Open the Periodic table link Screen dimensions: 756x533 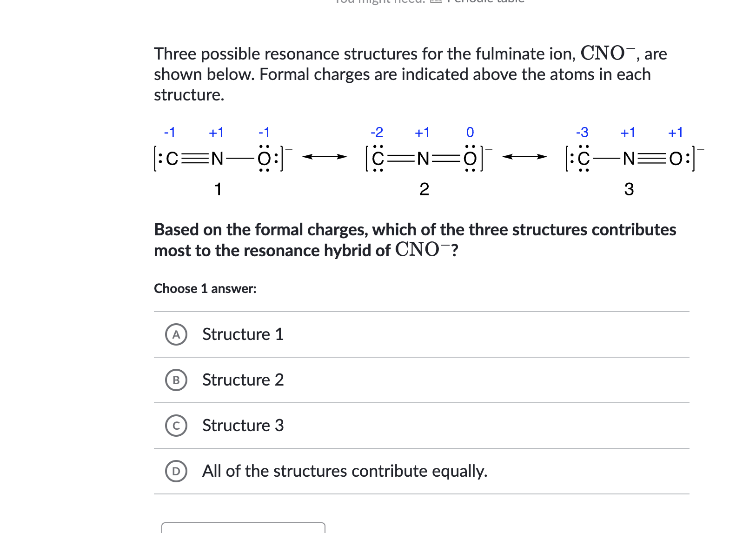[x=485, y=1]
